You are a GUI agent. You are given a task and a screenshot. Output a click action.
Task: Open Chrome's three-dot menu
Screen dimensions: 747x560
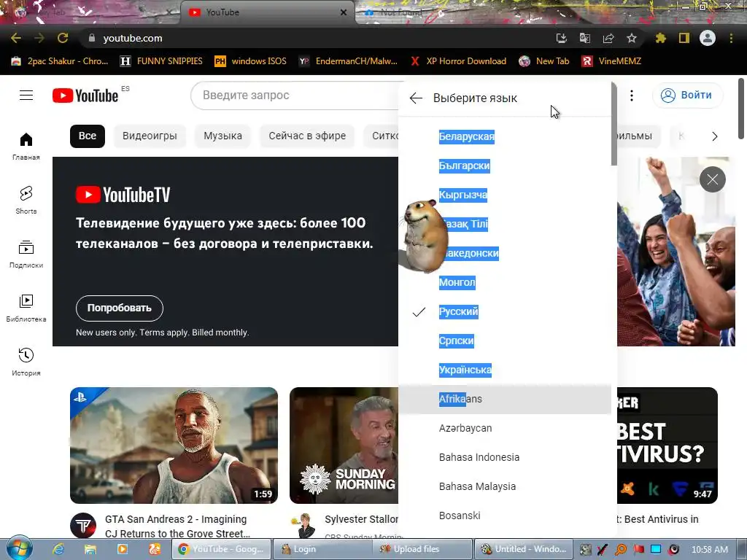(731, 38)
